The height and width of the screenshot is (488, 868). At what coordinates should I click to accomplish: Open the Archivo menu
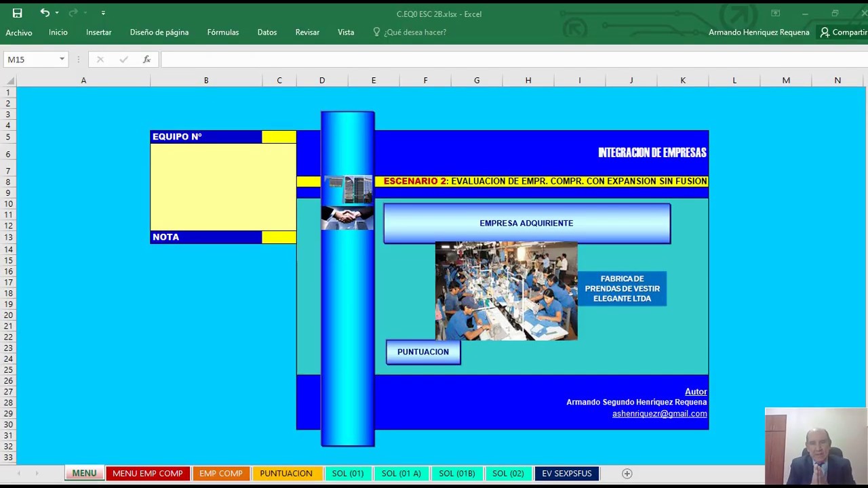click(19, 33)
